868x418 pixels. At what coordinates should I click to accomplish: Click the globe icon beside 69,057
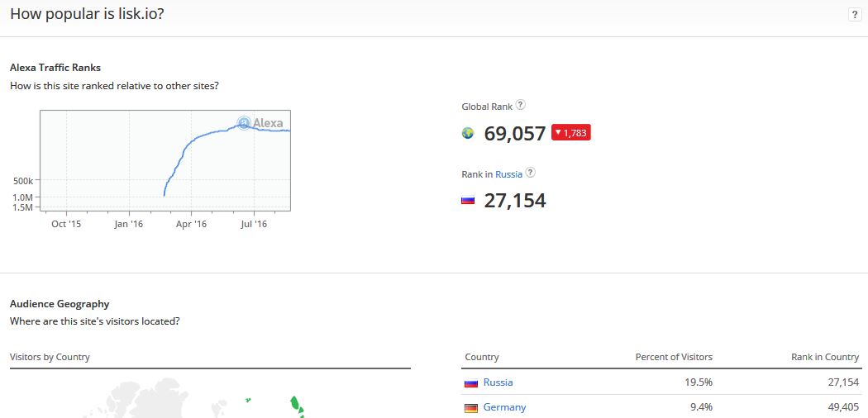pos(468,133)
